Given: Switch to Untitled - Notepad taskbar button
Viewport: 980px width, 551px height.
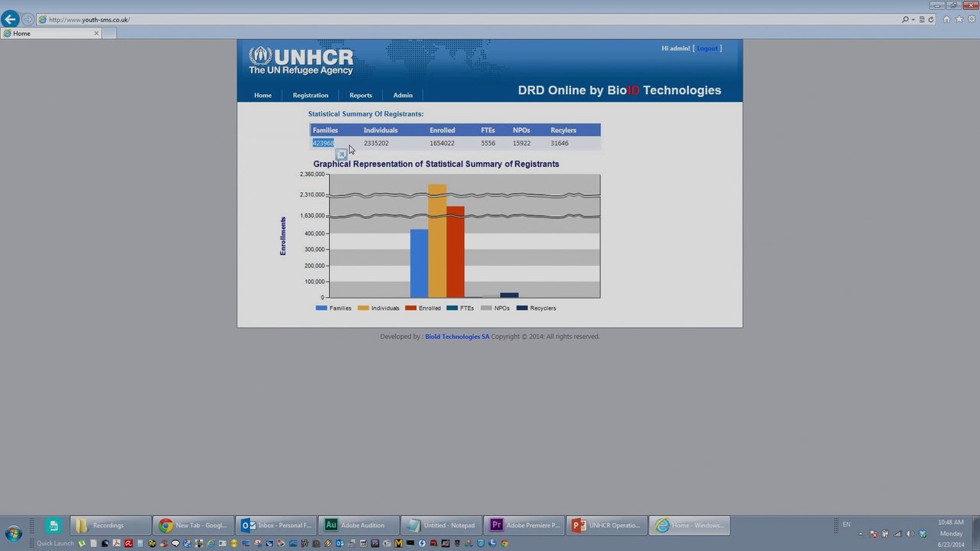Looking at the screenshot, I should (442, 526).
